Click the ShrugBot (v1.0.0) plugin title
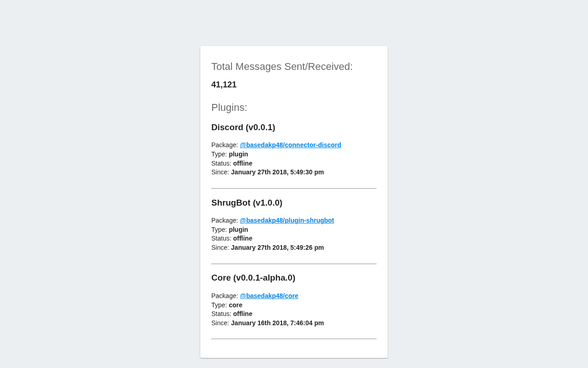 [x=247, y=203]
